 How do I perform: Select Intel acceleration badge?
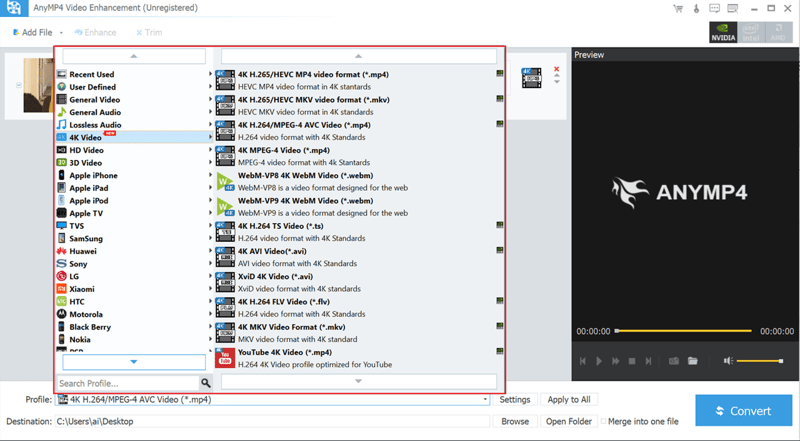(751, 32)
